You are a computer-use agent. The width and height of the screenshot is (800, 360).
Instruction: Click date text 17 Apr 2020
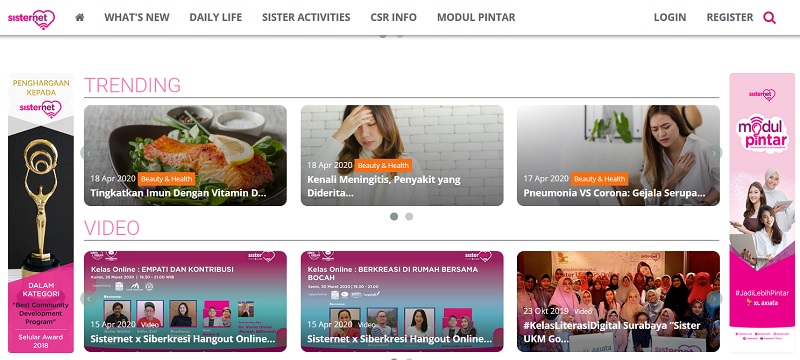pyautogui.click(x=545, y=178)
